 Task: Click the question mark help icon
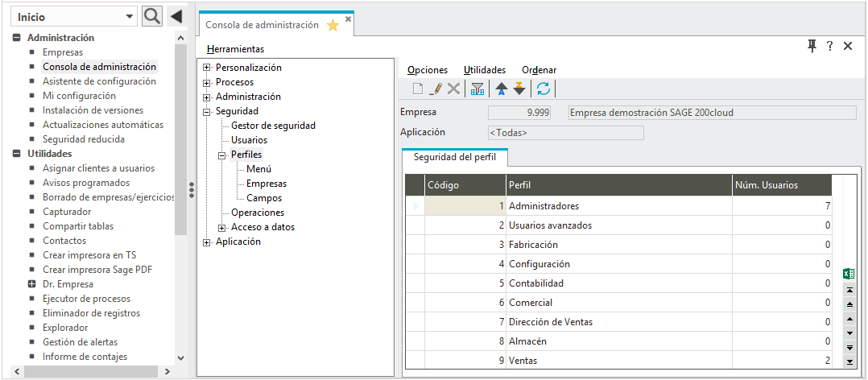point(830,47)
